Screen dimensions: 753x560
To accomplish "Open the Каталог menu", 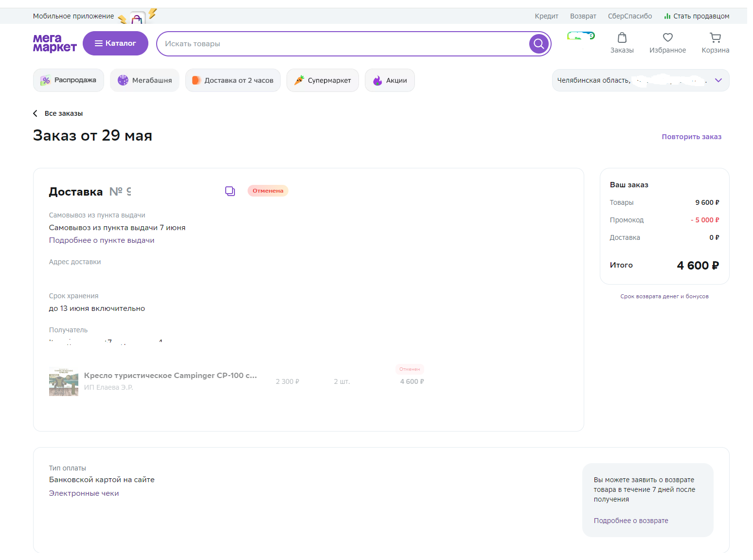I will coord(115,43).
